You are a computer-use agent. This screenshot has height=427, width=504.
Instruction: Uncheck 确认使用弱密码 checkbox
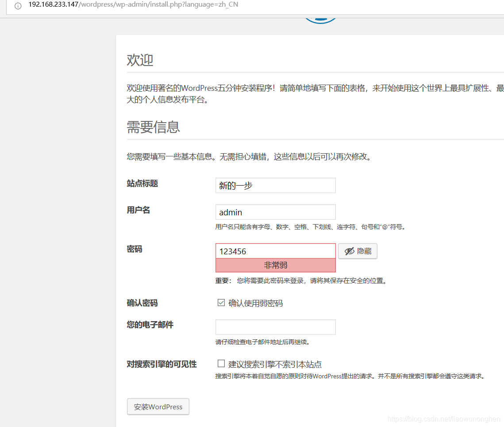[221, 303]
